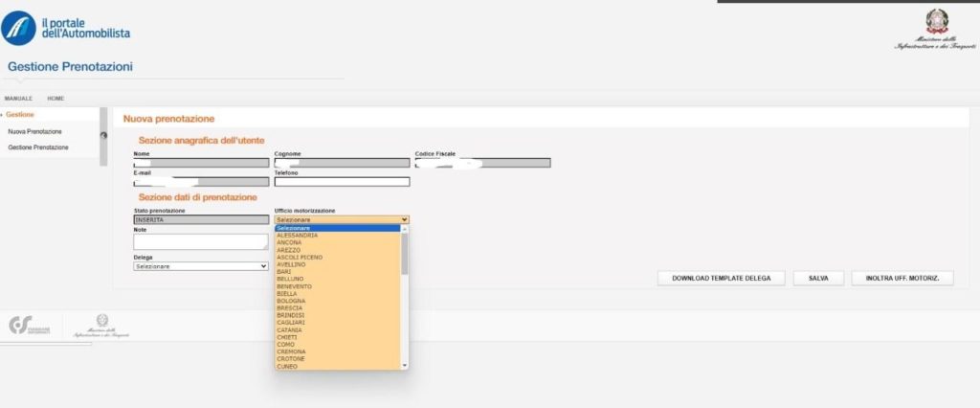This screenshot has height=408, width=980.
Task: Select BIELLA from the office list
Action: pos(338,294)
